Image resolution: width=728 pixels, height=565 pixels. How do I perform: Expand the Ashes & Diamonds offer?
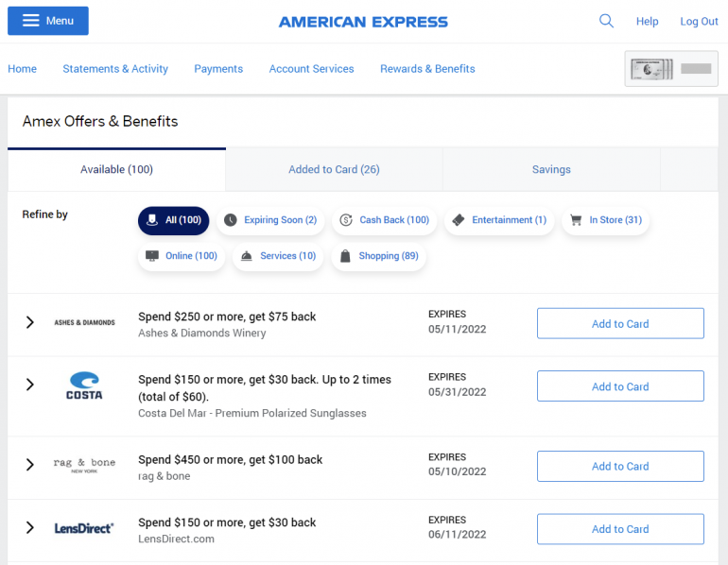pos(30,323)
